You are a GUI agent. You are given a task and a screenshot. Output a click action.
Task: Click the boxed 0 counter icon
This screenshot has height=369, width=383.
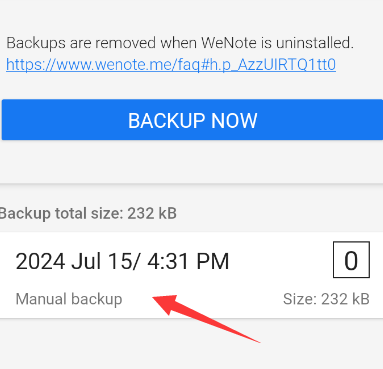click(351, 260)
